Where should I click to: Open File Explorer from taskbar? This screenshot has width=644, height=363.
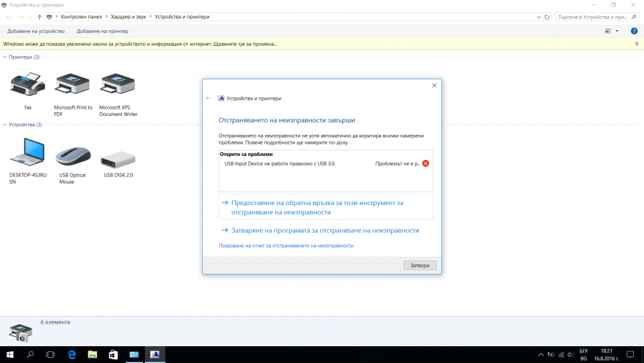pos(92,355)
